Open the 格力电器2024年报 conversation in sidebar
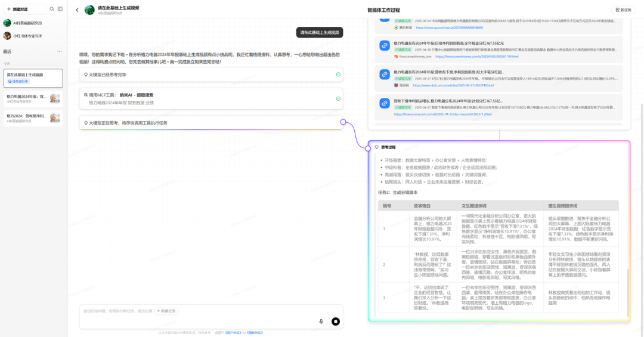Image resolution: width=644 pixels, height=337 pixels. coord(33,98)
